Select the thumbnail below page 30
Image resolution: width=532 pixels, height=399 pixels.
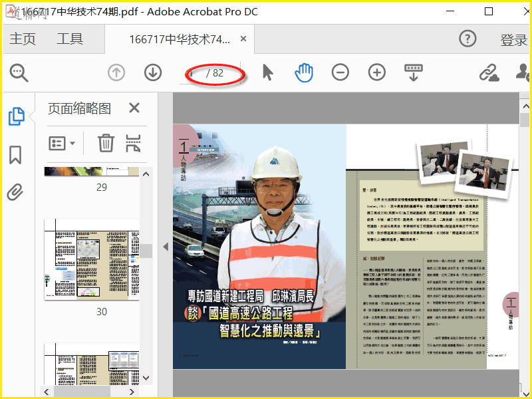pos(92,364)
